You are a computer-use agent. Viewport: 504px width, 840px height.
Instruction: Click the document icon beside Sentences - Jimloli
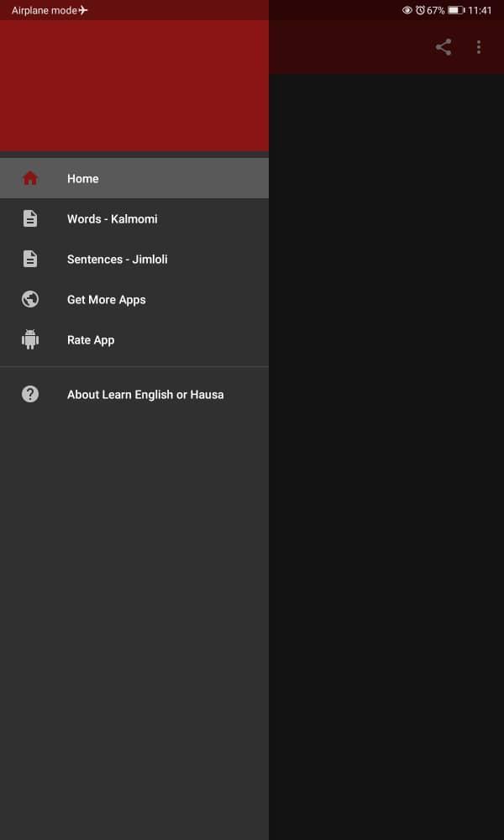[30, 259]
